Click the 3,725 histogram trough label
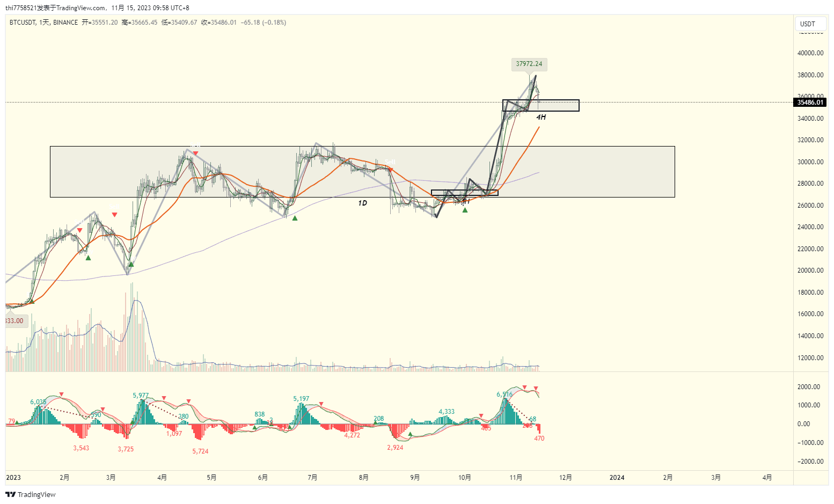Screen dimensions: 834x504 126,449
